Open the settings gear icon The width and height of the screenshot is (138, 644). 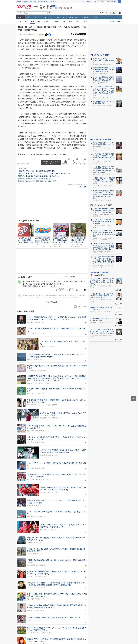[120, 13]
